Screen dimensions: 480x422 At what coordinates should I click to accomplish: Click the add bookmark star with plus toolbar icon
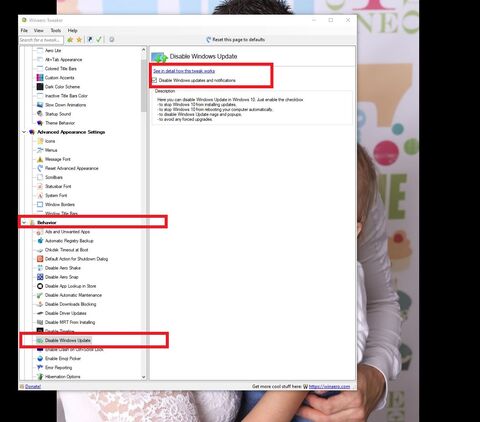pyautogui.click(x=70, y=40)
